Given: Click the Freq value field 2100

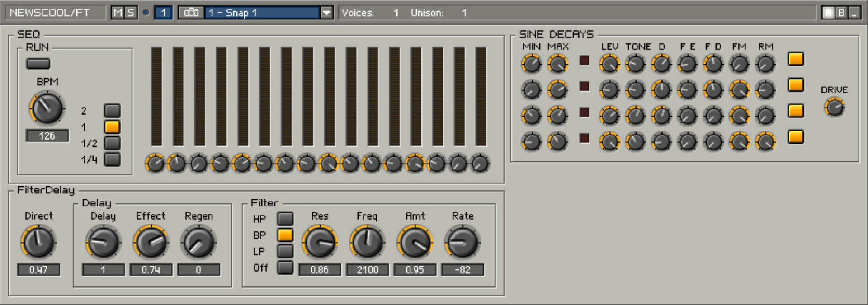Looking at the screenshot, I should 367,270.
